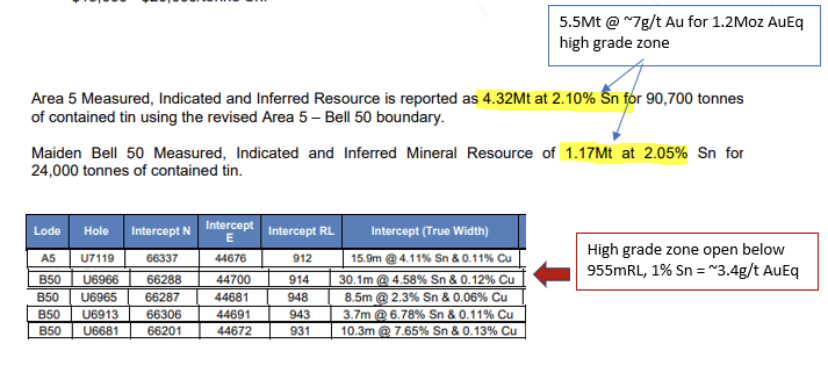Click the U6681 hole cell
Screen dimensions: 828x367
tap(100, 331)
